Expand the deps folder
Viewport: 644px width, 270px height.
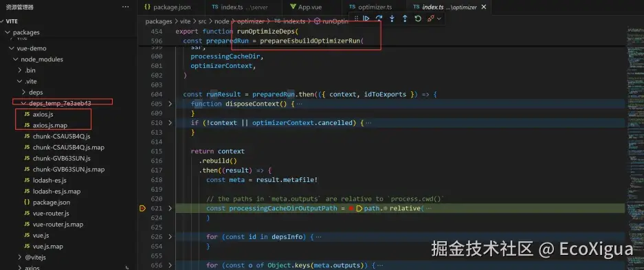pos(23,92)
